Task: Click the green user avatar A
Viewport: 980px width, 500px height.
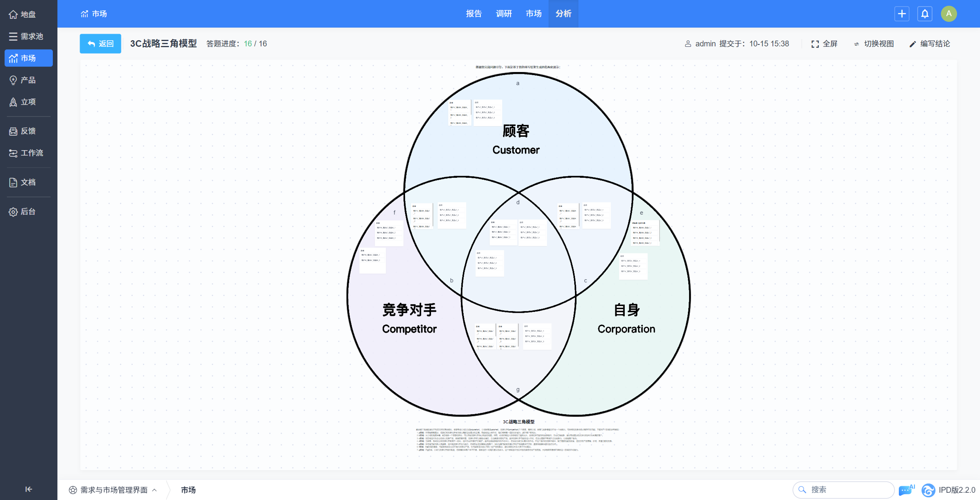Action: tap(948, 14)
